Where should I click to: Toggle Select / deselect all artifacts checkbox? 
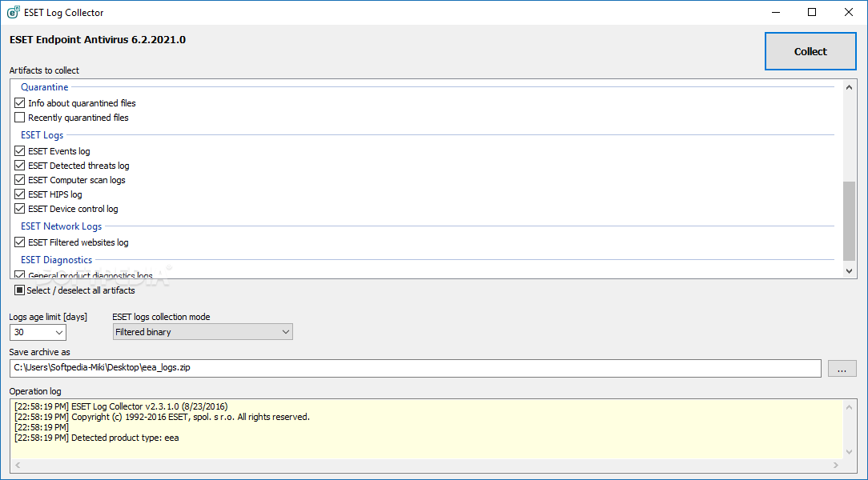click(20, 290)
